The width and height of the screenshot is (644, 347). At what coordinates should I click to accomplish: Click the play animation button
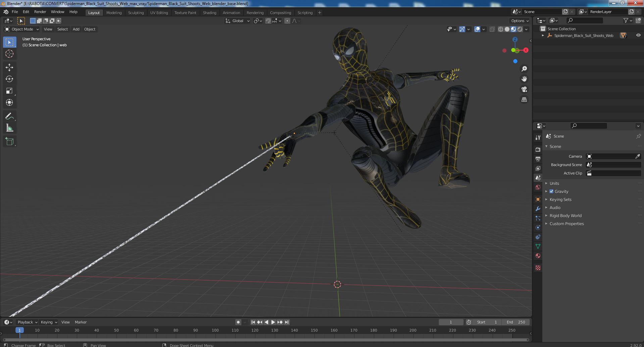click(x=273, y=322)
